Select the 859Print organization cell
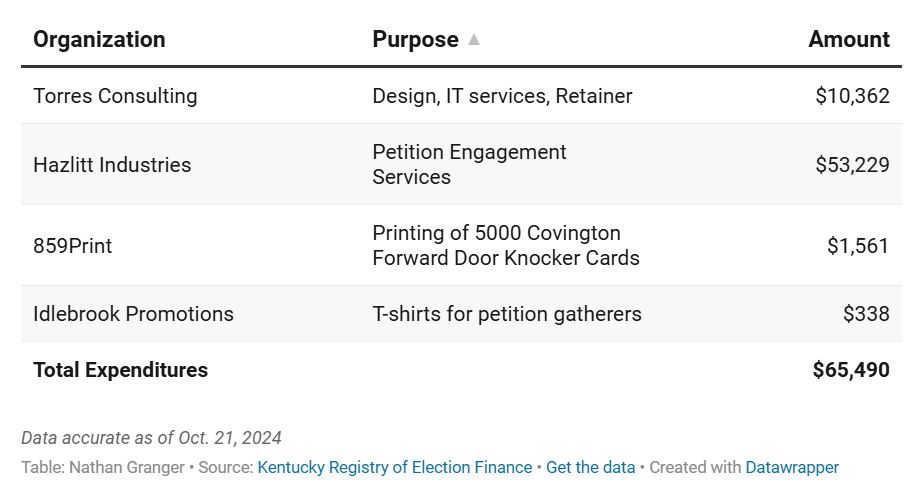 (x=73, y=246)
